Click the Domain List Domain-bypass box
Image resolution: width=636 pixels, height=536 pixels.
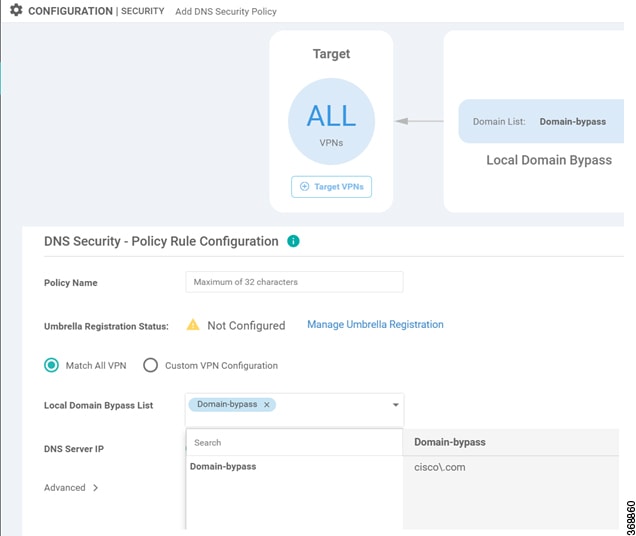[x=541, y=121]
